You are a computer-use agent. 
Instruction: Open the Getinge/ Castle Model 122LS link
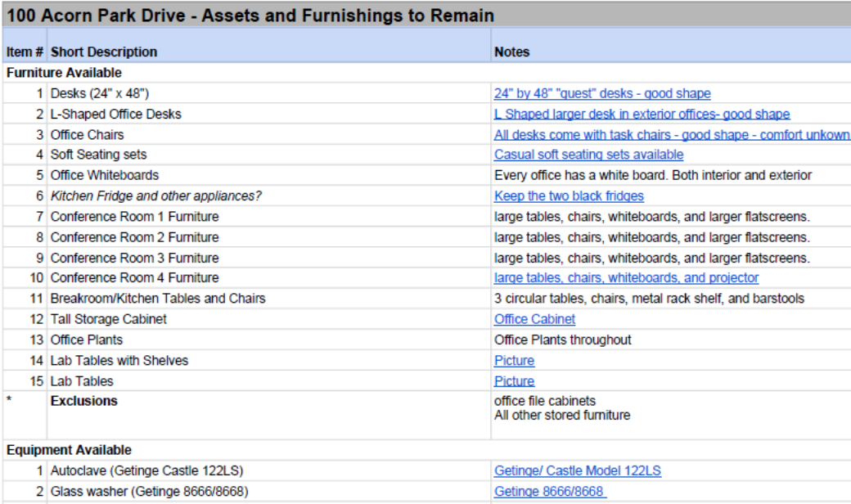pyautogui.click(x=577, y=470)
